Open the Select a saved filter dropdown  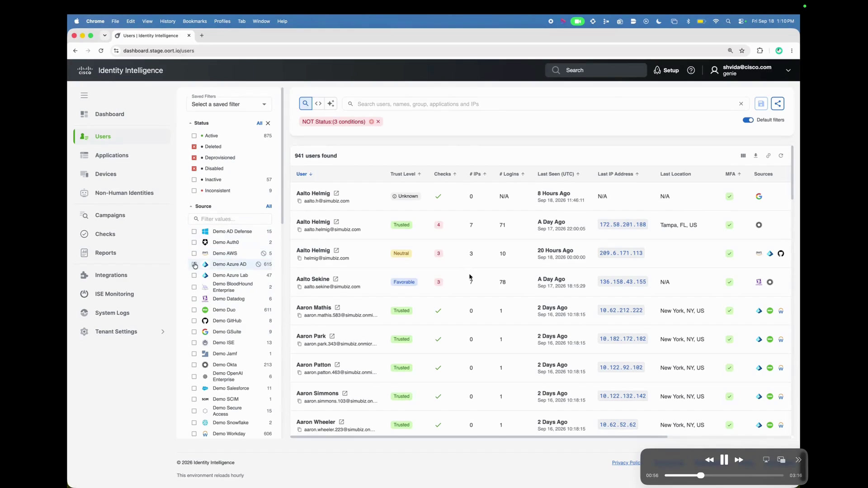click(x=229, y=104)
